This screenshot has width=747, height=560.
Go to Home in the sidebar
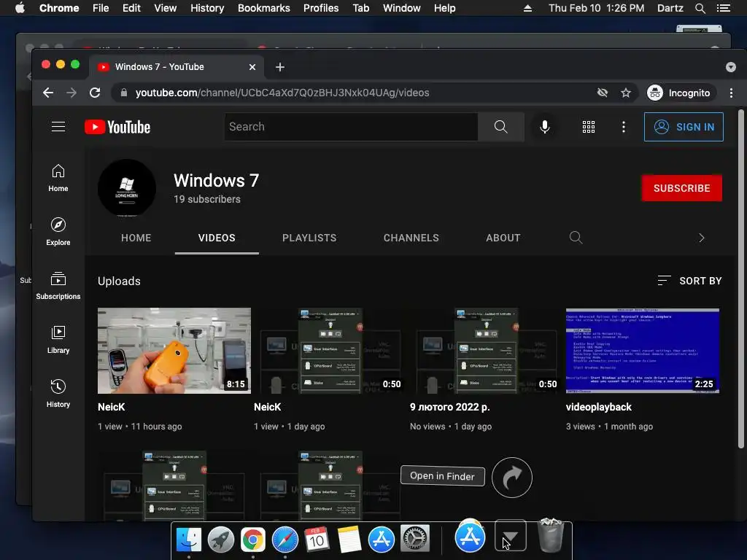pyautogui.click(x=58, y=178)
